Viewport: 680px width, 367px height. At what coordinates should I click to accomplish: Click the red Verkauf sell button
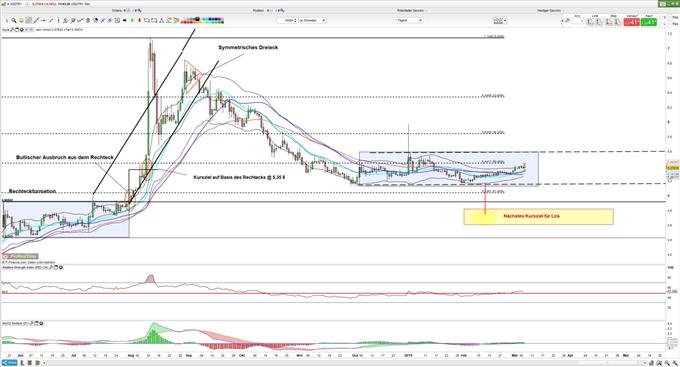tap(631, 22)
